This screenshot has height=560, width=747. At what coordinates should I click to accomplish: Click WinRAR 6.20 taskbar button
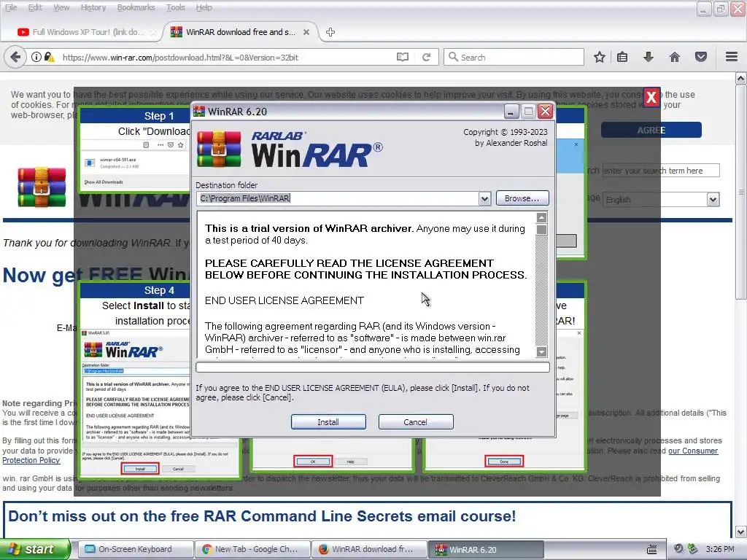(486, 550)
